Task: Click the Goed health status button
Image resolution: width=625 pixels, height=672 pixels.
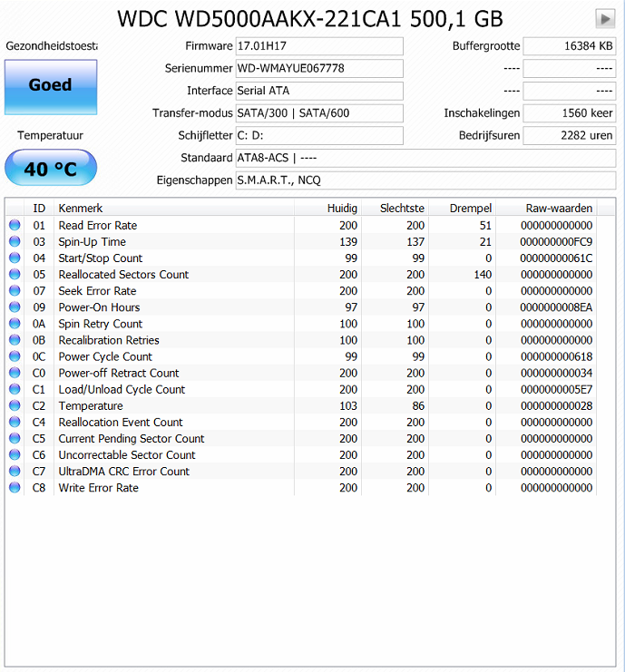Action: 51,87
